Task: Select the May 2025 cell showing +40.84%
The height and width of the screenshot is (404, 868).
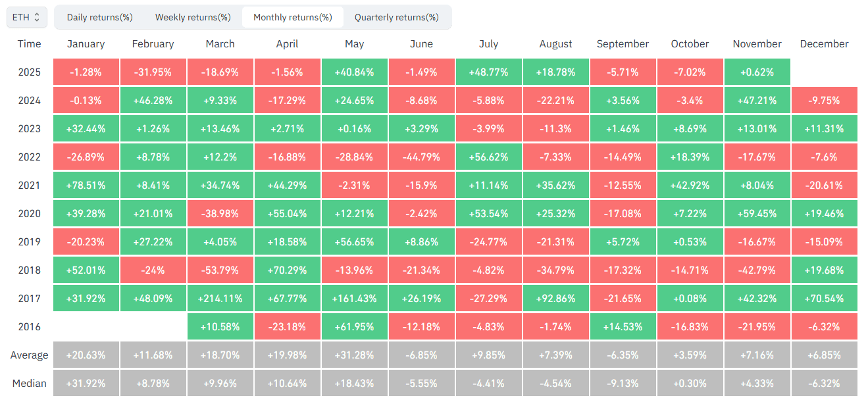Action: coord(354,72)
